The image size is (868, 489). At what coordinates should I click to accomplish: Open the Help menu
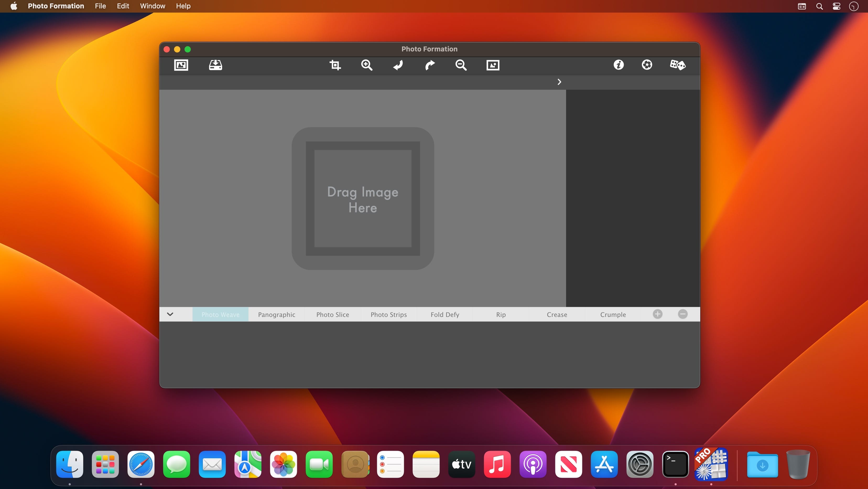pos(183,6)
